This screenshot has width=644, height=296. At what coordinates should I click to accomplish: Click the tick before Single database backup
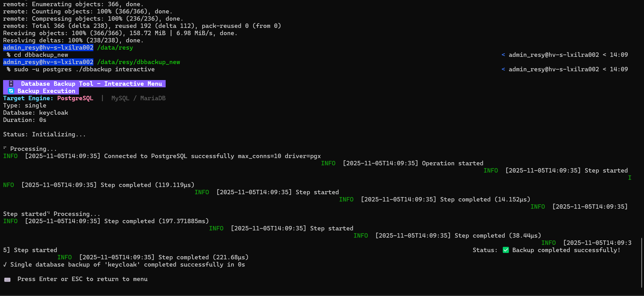click(5, 264)
